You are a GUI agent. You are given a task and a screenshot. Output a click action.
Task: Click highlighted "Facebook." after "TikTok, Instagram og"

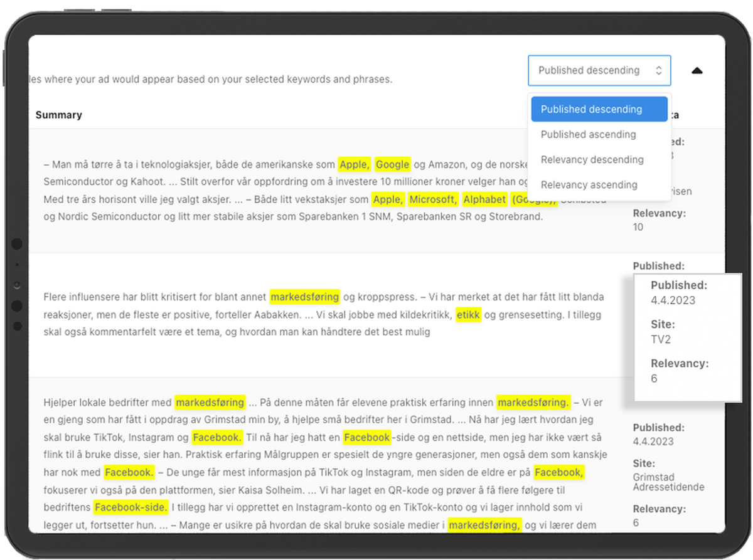(x=216, y=437)
